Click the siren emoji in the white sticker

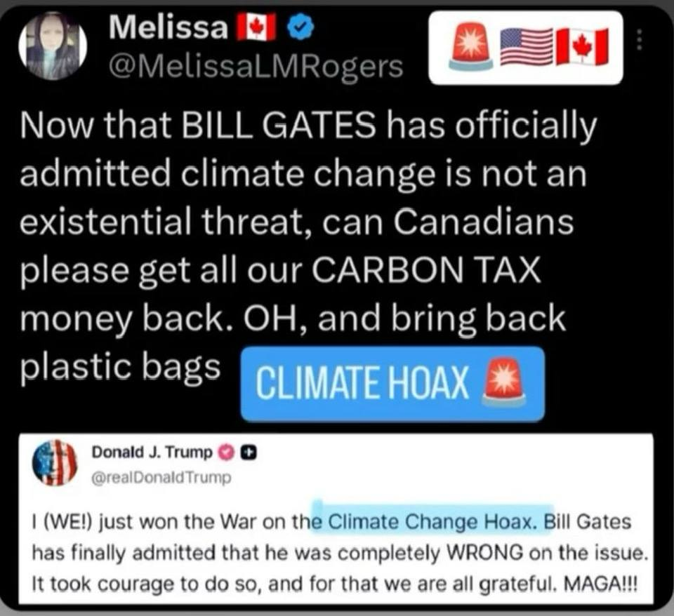(470, 46)
